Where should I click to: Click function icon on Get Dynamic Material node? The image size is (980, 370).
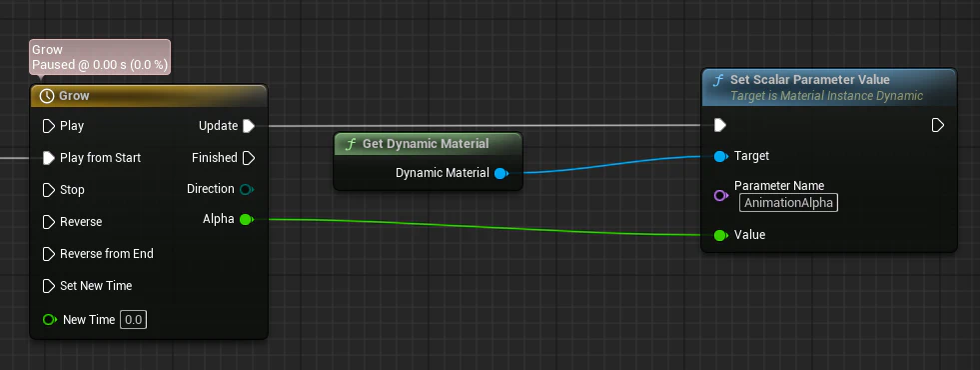[351, 144]
